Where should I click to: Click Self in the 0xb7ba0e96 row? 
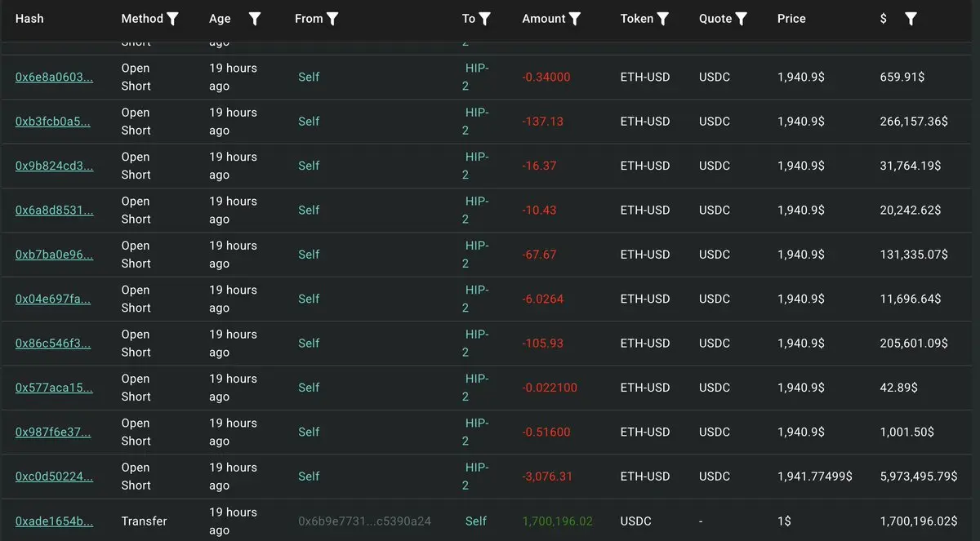coord(309,255)
